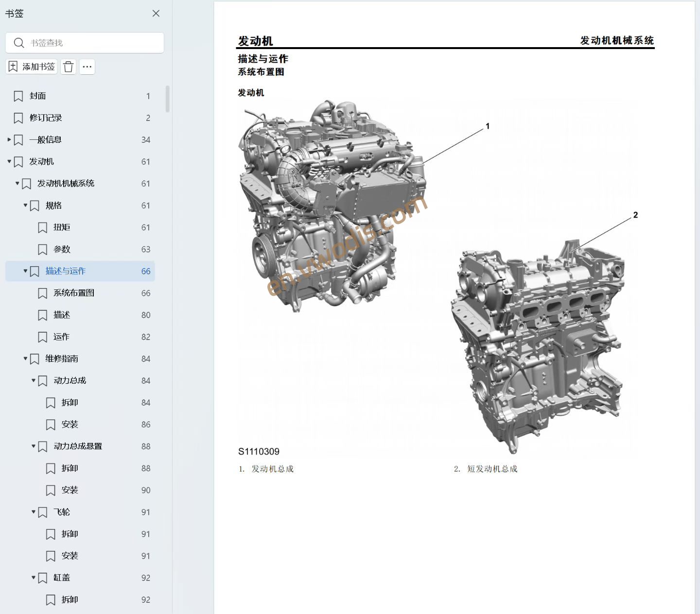Open 拆卸 bookmark on page 91
Viewport: 700px width, 614px height.
tap(70, 534)
